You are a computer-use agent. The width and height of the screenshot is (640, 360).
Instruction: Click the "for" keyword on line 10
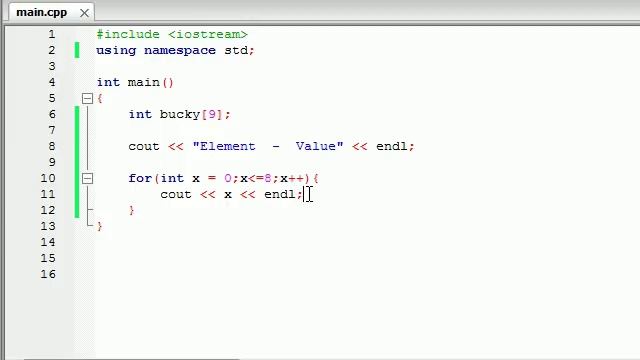tap(140, 178)
